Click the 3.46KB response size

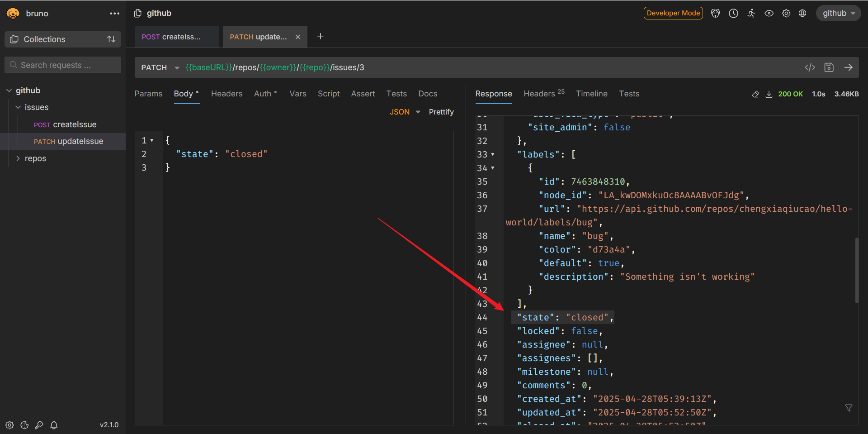click(846, 94)
